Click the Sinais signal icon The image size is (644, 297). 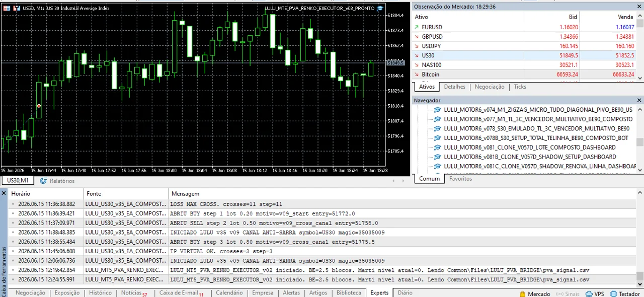559,293
